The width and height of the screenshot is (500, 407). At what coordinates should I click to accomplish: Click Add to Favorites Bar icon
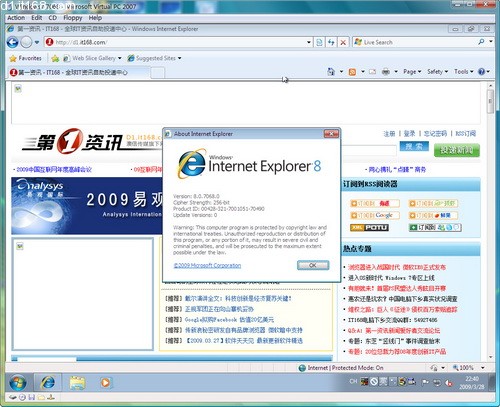tap(55, 58)
